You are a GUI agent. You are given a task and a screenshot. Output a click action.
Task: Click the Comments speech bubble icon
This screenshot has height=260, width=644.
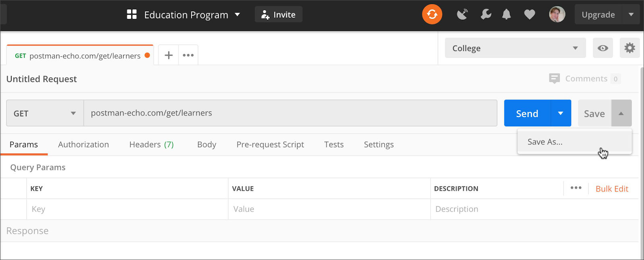point(554,78)
